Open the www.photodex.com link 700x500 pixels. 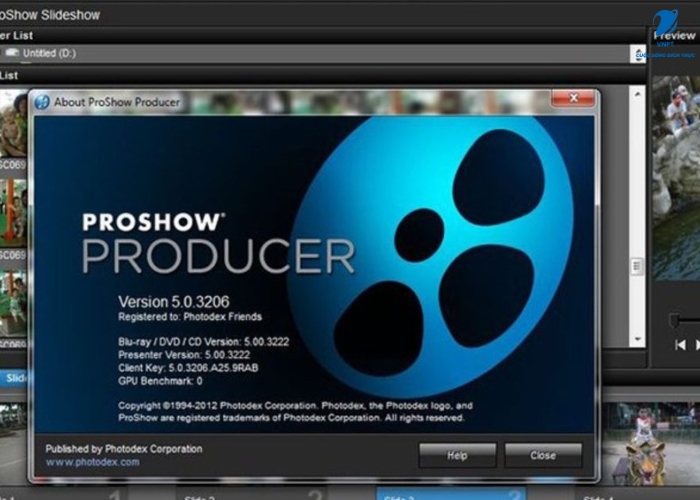click(92, 462)
